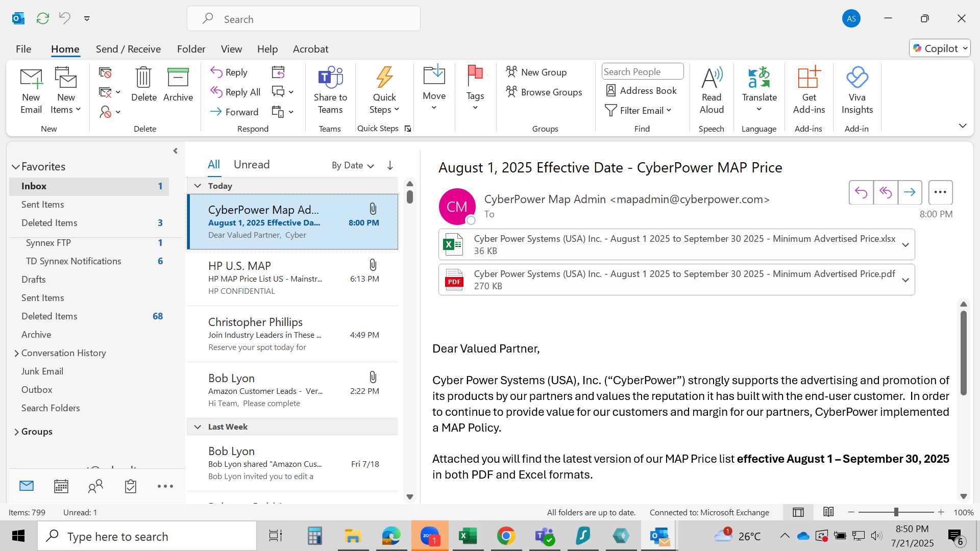
Task: Reverse sort order arrow in message list
Action: click(x=390, y=165)
